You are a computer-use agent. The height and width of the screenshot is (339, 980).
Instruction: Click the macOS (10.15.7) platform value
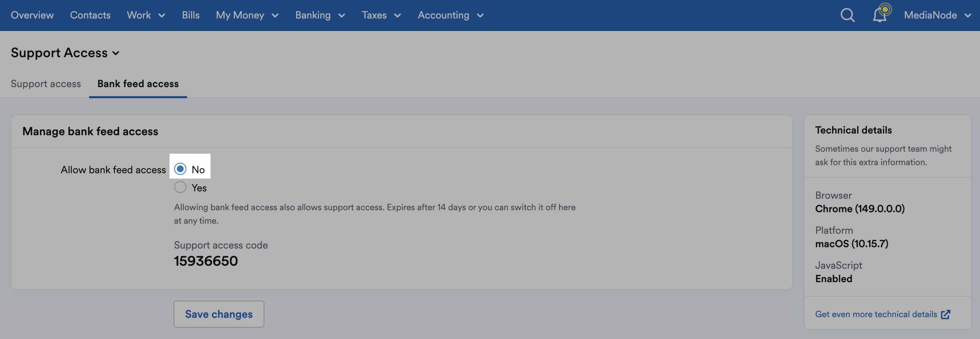pos(852,243)
